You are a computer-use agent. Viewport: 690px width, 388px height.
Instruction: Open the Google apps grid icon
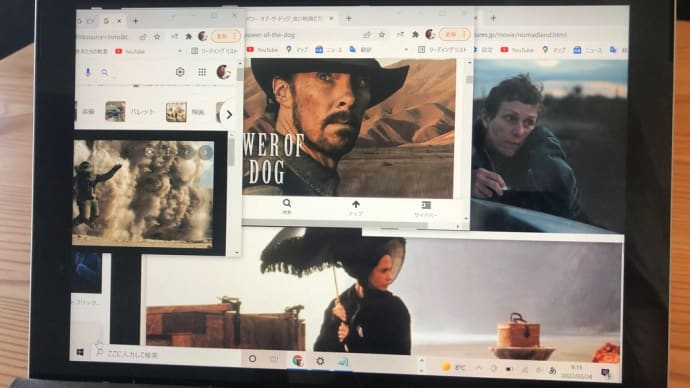202,72
